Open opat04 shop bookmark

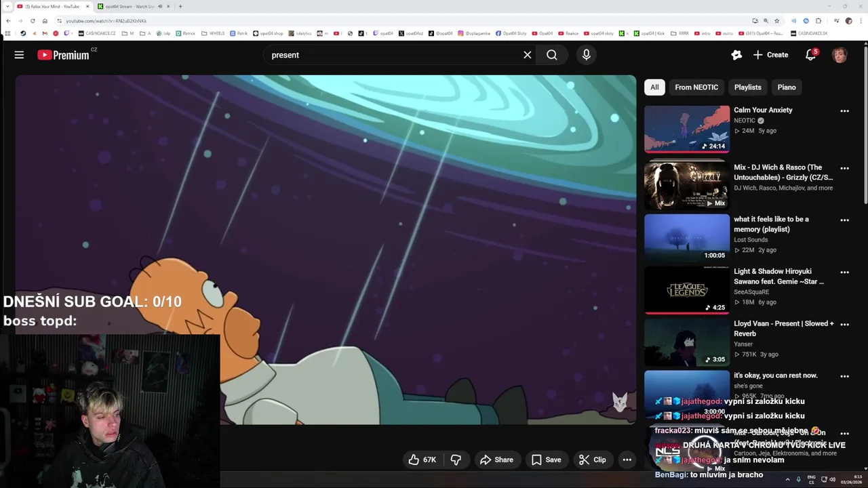pyautogui.click(x=268, y=33)
